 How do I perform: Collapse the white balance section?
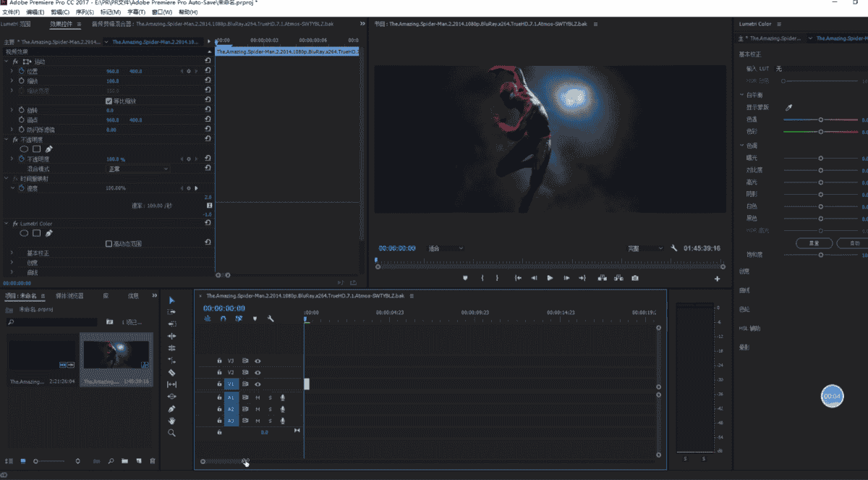coord(741,95)
